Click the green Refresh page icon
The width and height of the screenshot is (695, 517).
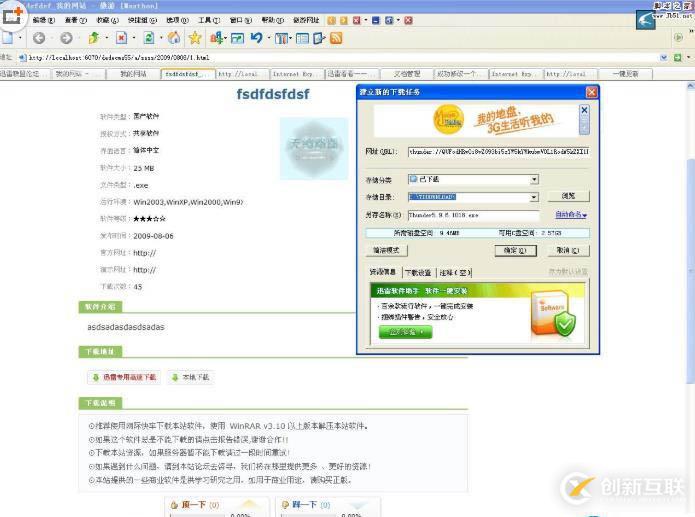[148, 38]
